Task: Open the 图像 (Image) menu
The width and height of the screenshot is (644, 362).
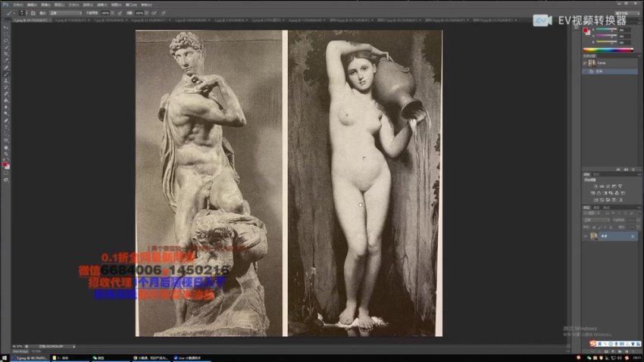Action: click(x=45, y=5)
